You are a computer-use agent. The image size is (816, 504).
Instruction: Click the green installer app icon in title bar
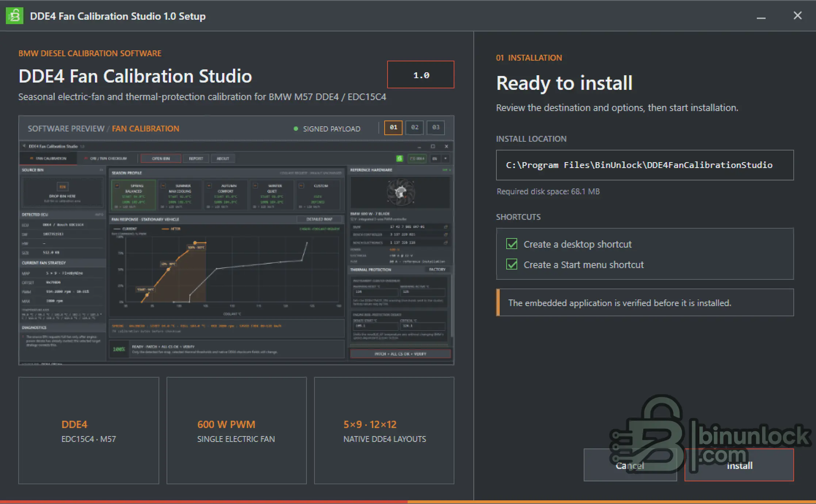[15, 16]
